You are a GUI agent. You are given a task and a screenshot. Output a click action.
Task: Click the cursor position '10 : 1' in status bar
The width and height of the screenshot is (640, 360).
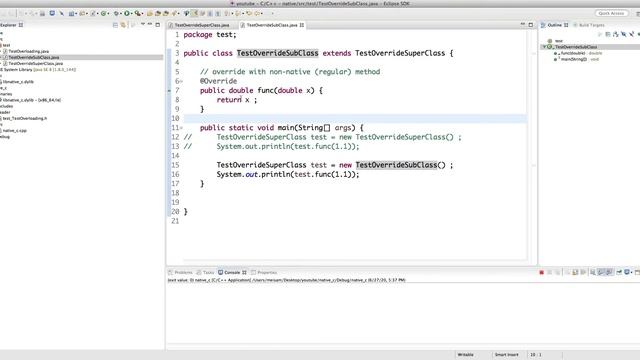536,355
